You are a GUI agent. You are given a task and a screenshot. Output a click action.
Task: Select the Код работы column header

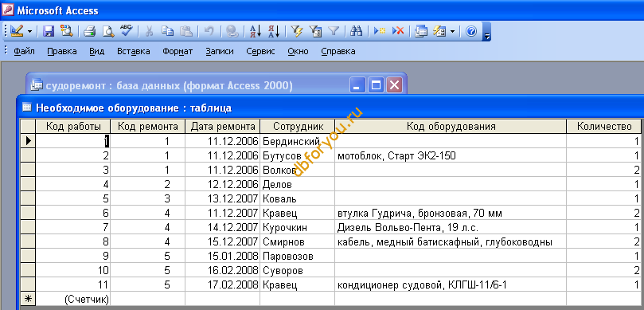(x=73, y=126)
